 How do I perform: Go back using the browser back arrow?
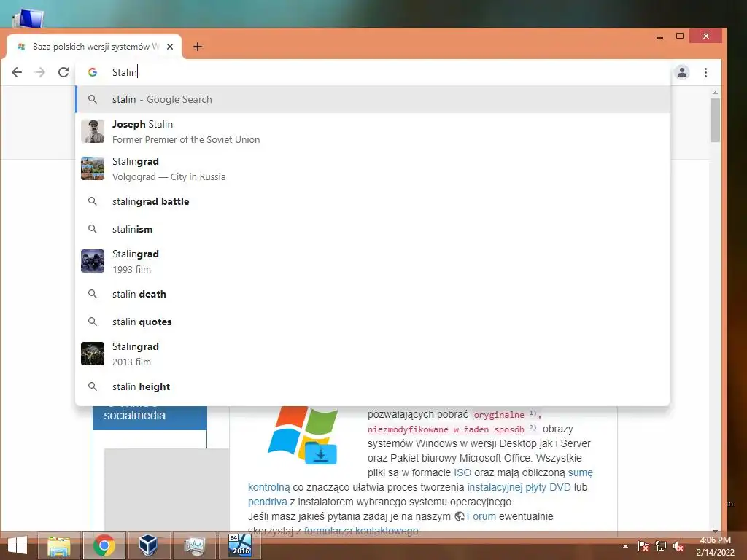click(17, 72)
